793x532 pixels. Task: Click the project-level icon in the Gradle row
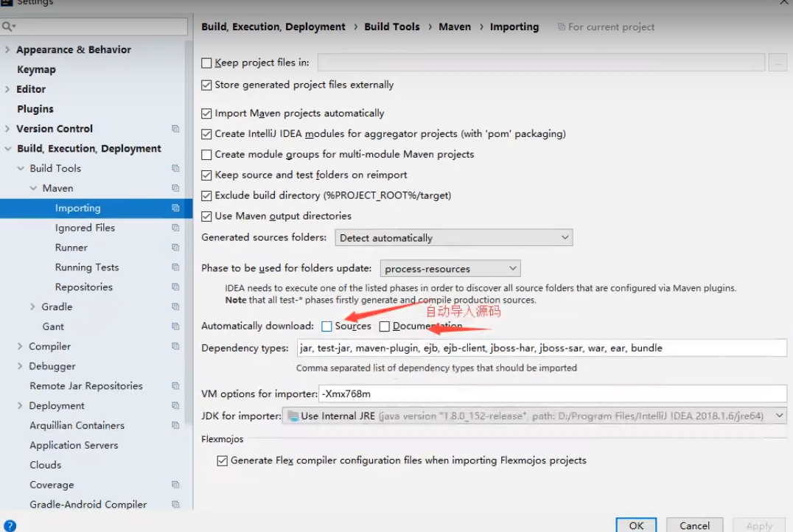[175, 307]
